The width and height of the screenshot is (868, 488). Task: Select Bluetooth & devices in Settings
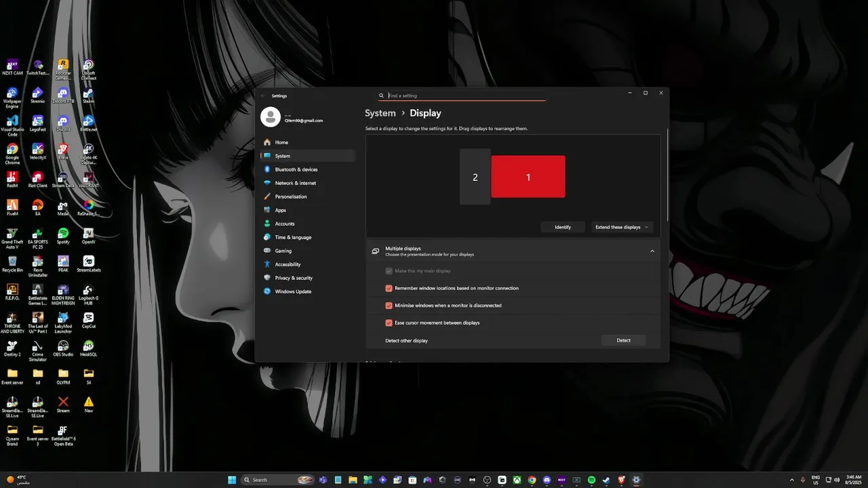coord(307,169)
